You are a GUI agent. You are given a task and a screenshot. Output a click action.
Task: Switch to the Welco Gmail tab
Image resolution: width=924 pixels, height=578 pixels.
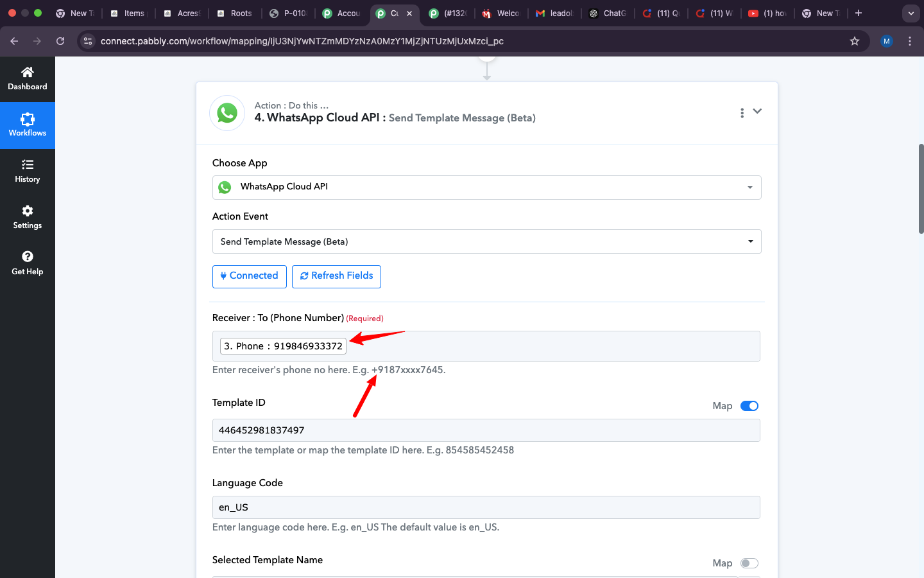[x=502, y=13]
